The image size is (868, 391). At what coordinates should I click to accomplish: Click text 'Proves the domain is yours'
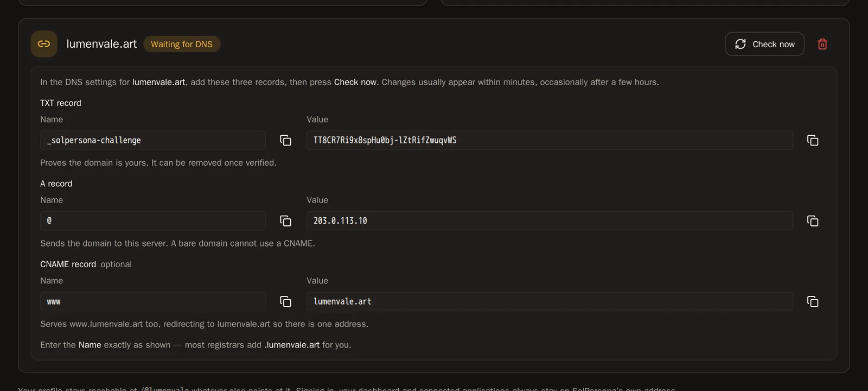94,163
